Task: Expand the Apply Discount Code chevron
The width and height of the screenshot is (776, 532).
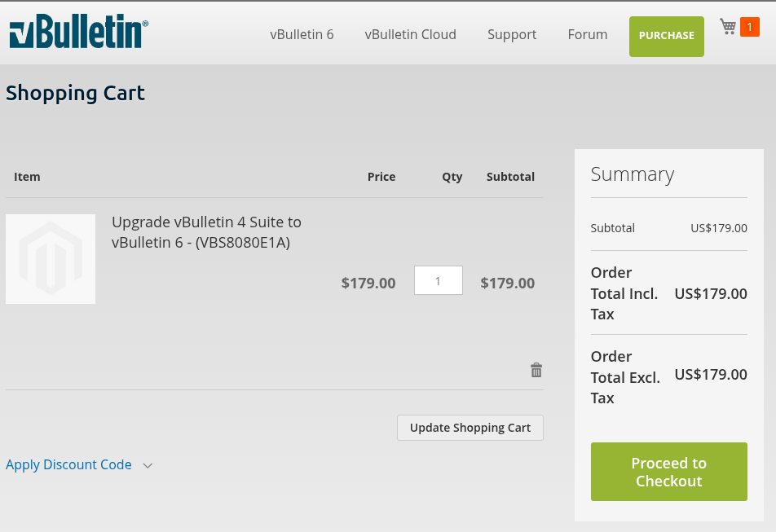Action: (x=148, y=465)
